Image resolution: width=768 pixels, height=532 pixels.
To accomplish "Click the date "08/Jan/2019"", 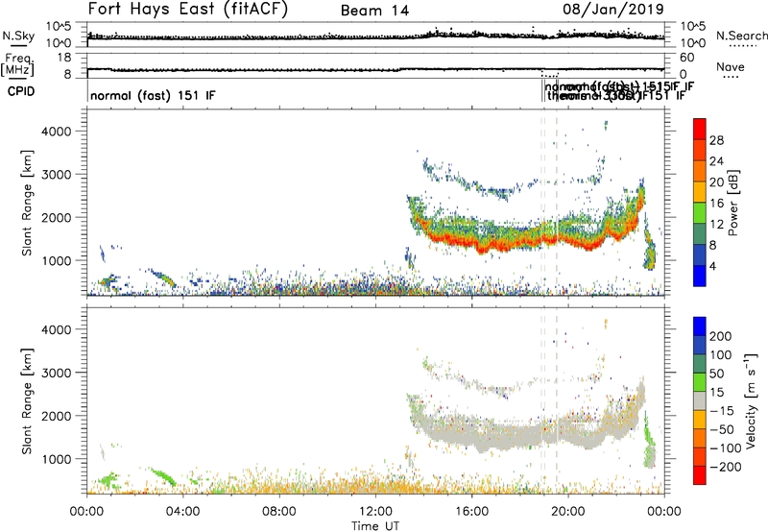I will (x=613, y=9).
